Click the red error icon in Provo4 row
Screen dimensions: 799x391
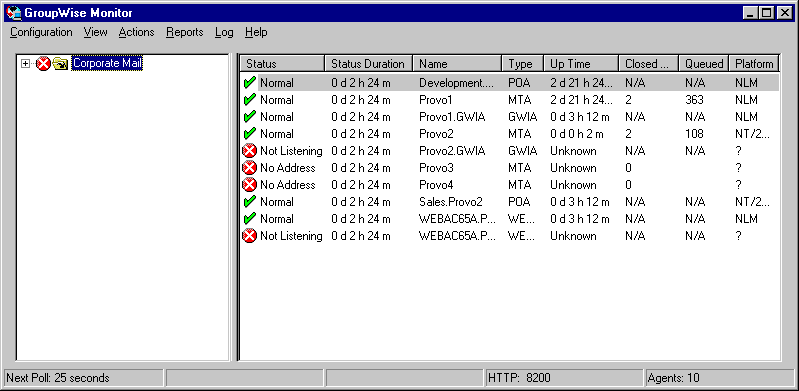(249, 185)
